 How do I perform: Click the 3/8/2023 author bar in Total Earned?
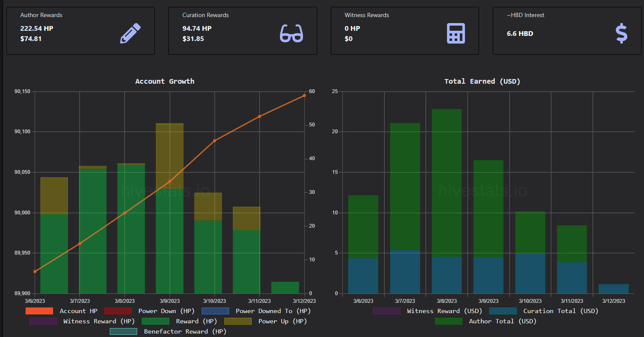447,183
